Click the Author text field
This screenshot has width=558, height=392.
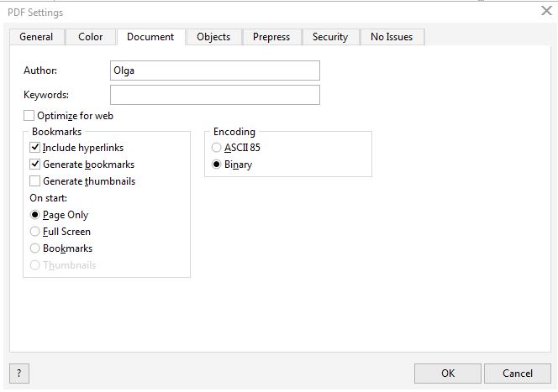[x=215, y=71]
